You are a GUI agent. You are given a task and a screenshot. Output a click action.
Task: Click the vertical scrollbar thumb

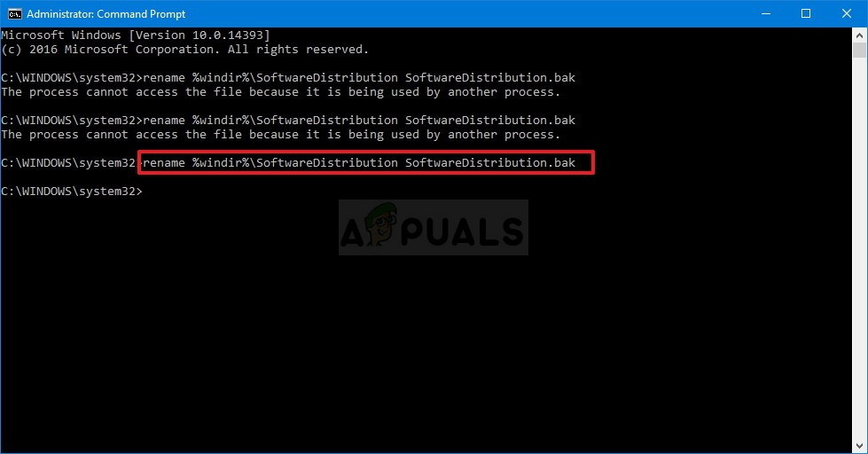(859, 50)
